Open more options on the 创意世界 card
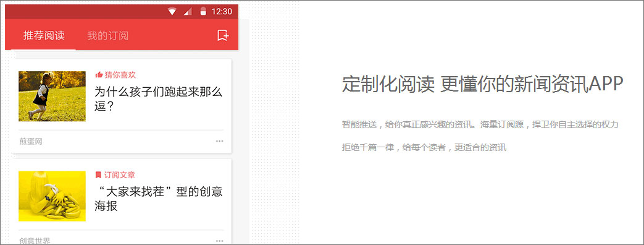The height and width of the screenshot is (245, 644). pyautogui.click(x=220, y=241)
